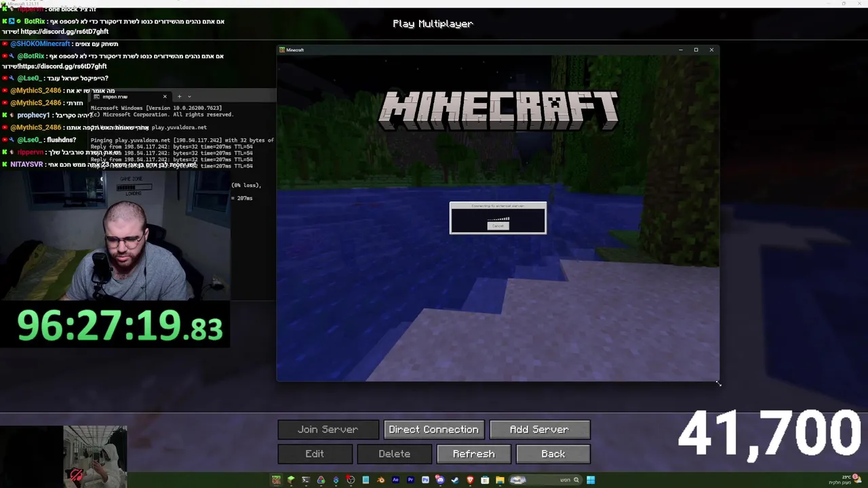The image size is (868, 488).
Task: Click 'Pinging play.yuvaldora.net' terminal line
Action: point(182,140)
